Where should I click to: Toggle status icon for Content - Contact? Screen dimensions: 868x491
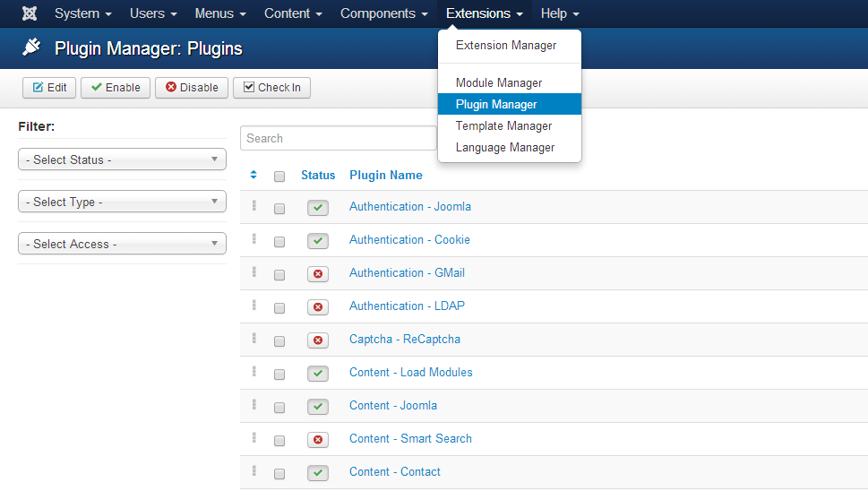tap(318, 473)
